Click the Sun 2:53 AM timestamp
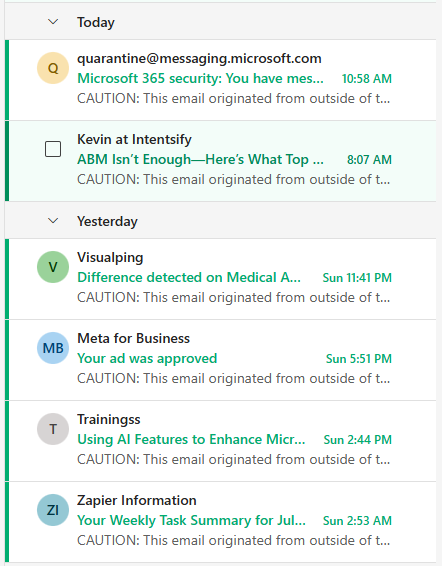 pyautogui.click(x=358, y=521)
